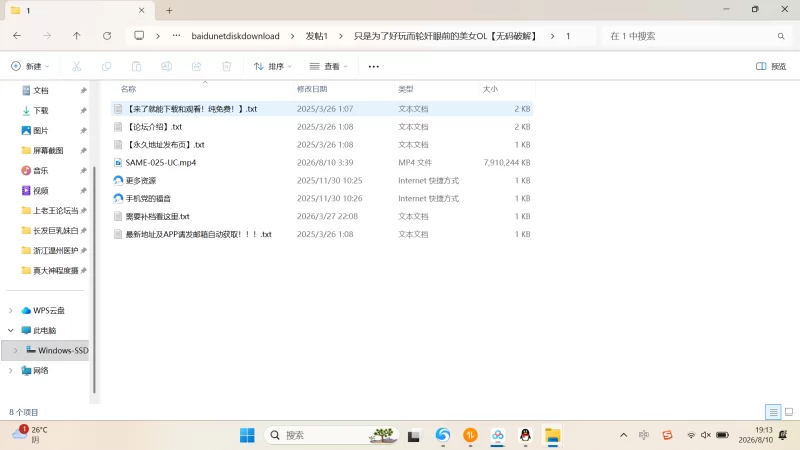This screenshot has height=450, width=800.
Task: Click the taskbar 搜索 search box
Action: point(331,435)
